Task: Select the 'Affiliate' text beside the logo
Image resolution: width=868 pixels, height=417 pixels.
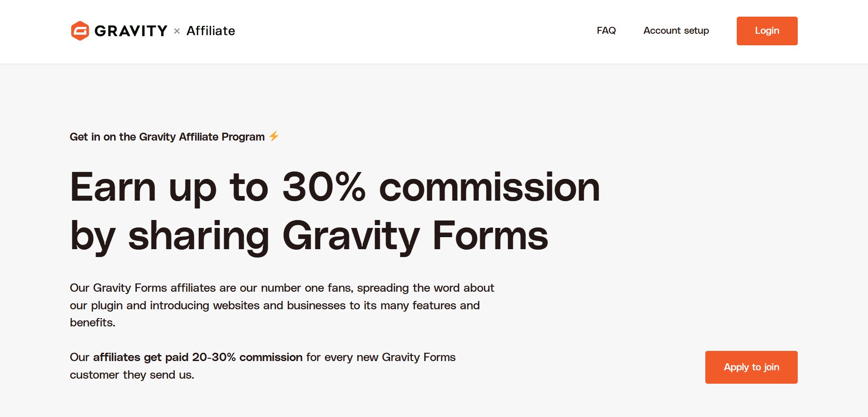Action: point(210,31)
